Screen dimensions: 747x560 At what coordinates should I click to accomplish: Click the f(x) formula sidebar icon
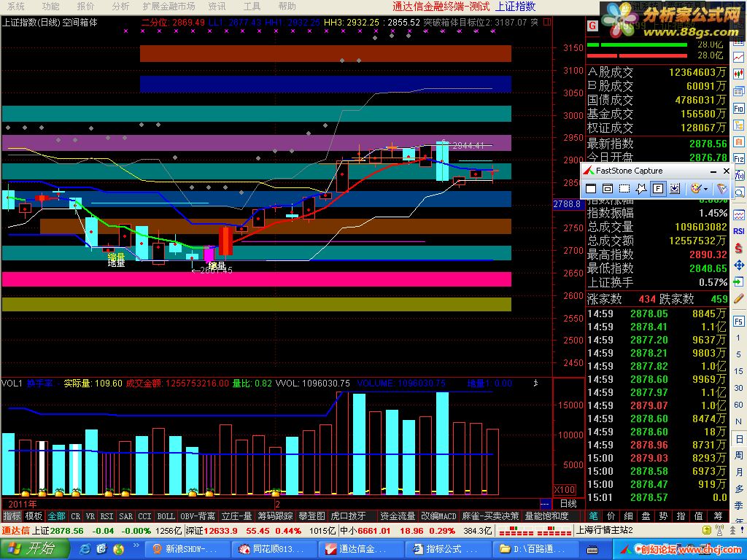tap(739, 176)
